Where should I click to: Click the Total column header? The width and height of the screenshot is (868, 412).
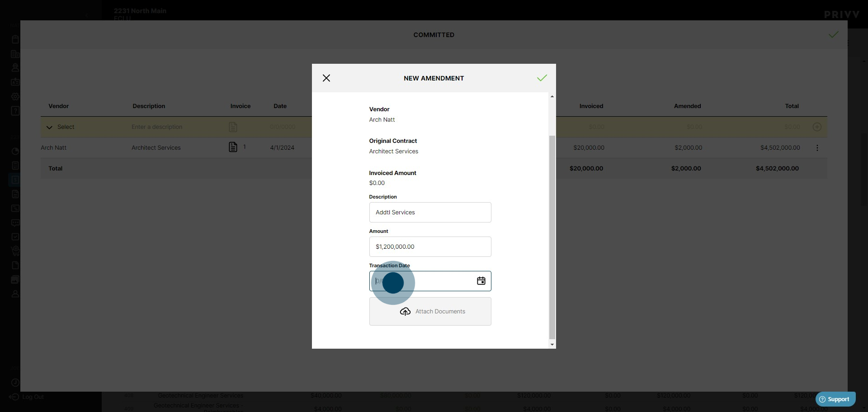tap(792, 106)
